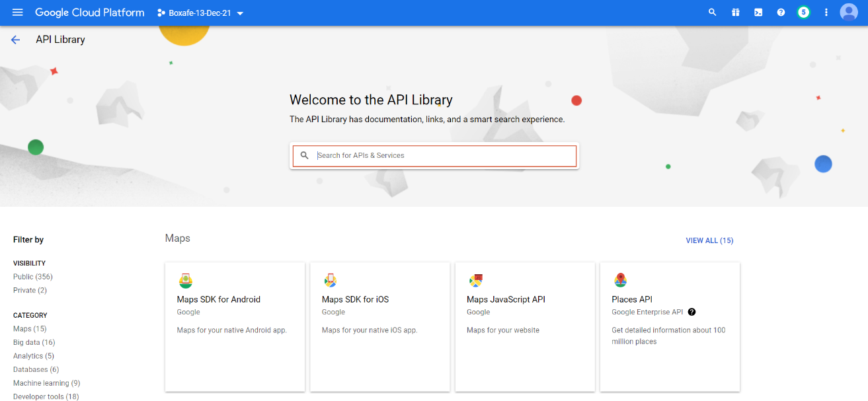Viewport: 868px width, 401px height.
Task: Open the Help question mark icon
Action: click(x=781, y=13)
